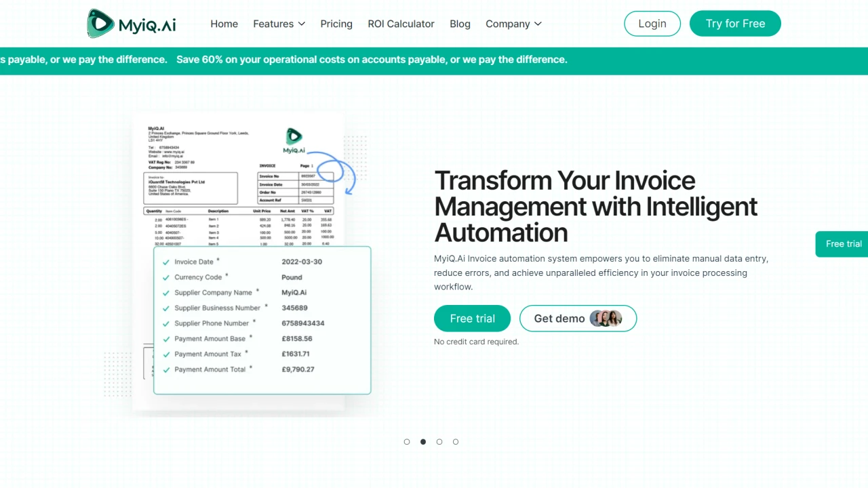Click the '2022-03-30' invoice date value
Screen dimensions: 868x488
tap(302, 262)
